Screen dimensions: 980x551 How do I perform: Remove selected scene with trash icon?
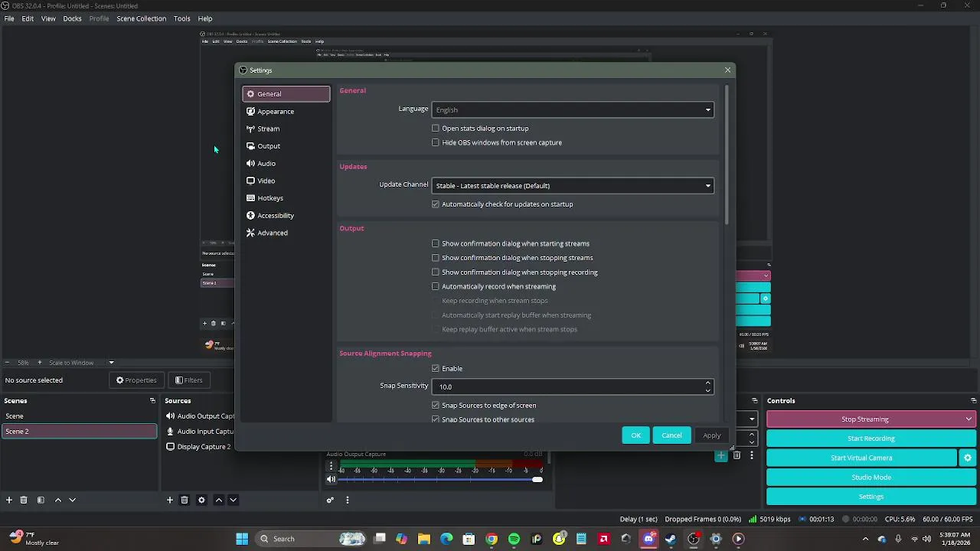(x=24, y=500)
